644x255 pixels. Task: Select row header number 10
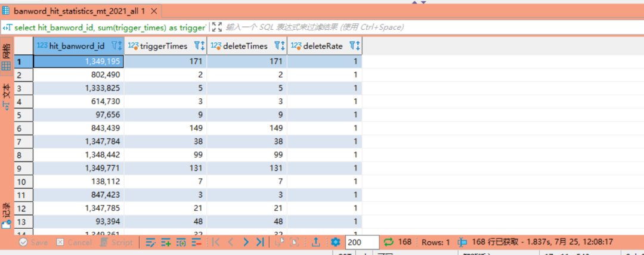coord(24,182)
